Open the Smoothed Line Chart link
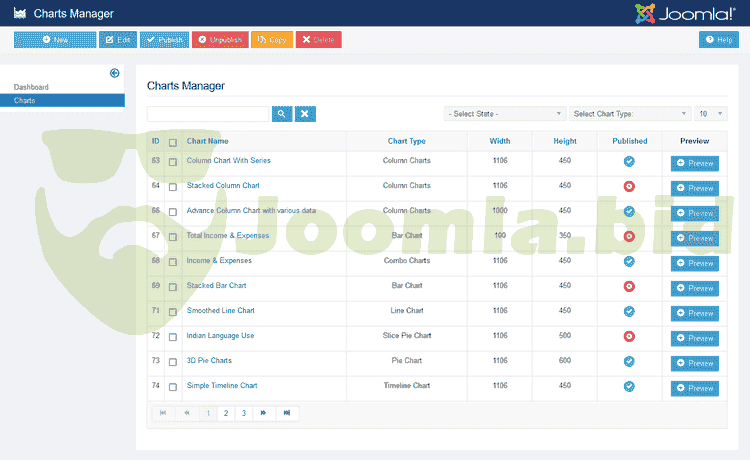The width and height of the screenshot is (750, 460). tap(220, 311)
